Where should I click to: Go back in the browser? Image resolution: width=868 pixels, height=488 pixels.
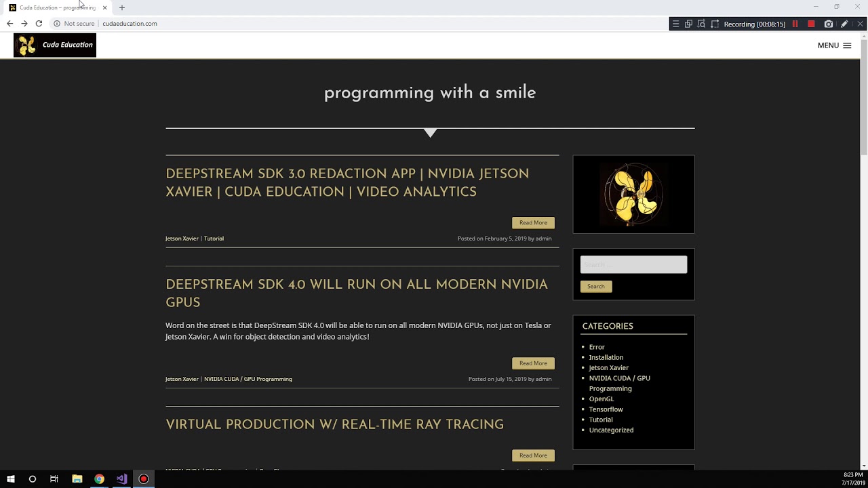click(9, 24)
